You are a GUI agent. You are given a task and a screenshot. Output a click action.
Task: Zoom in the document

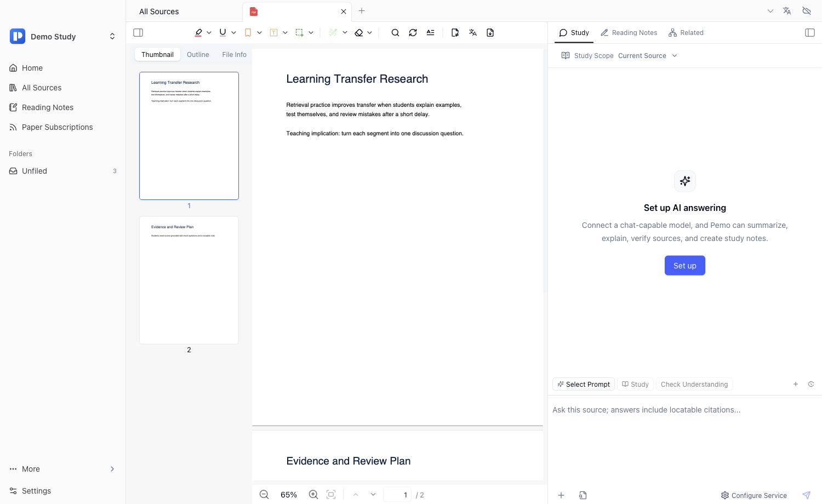pyautogui.click(x=313, y=495)
